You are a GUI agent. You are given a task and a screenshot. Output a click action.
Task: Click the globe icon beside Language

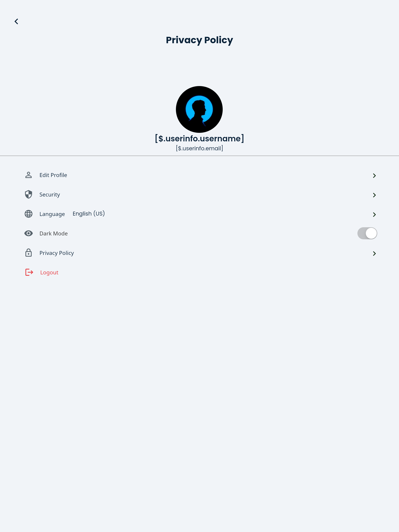pos(28,214)
